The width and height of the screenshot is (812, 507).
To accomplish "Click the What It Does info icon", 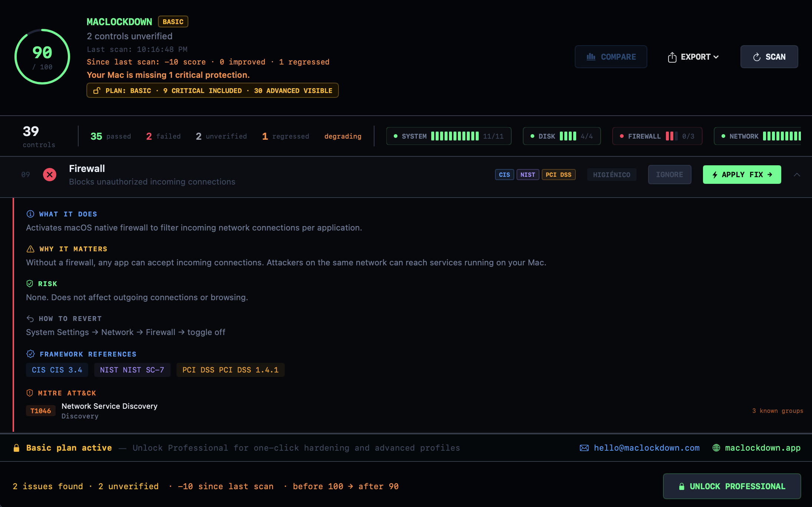I will (30, 214).
